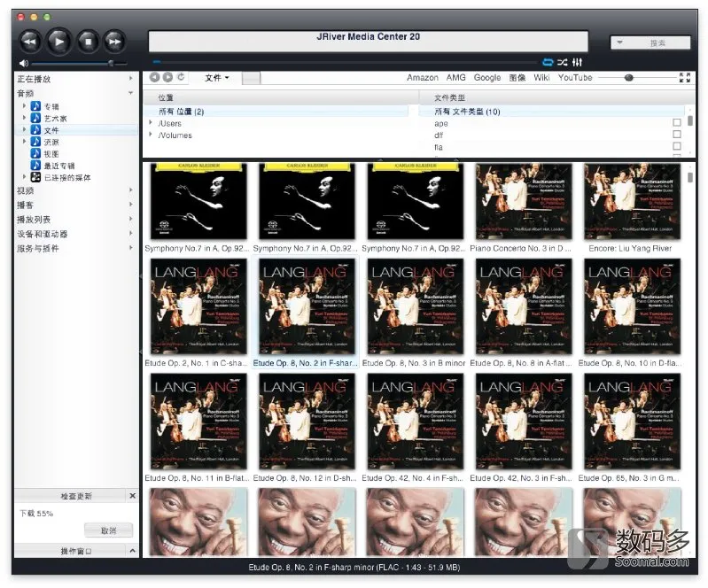Cancel the download with 取消 button
708x588 pixels.
(x=108, y=530)
